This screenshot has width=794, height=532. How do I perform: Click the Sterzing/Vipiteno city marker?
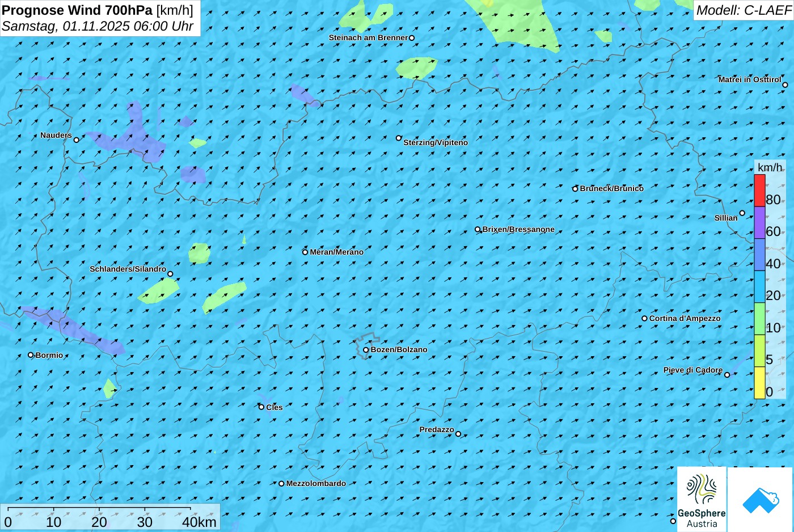tap(399, 138)
